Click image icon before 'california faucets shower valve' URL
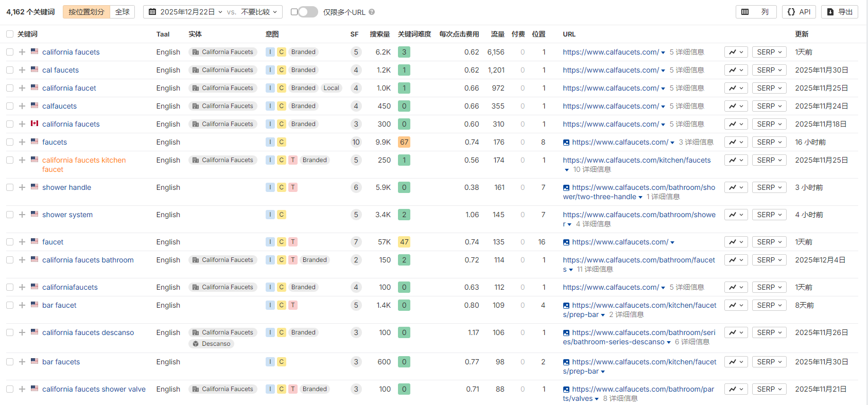The width and height of the screenshot is (868, 405). point(566,390)
